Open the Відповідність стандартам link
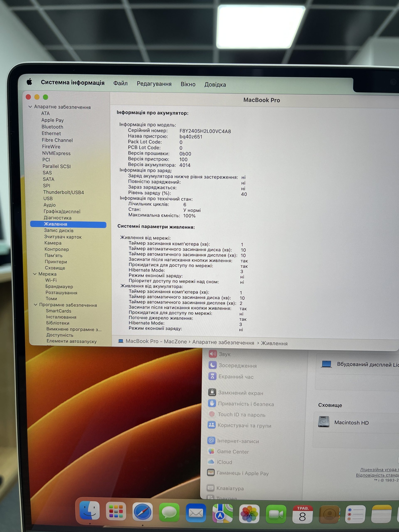Viewport: 399px width, 532px height. [377, 475]
